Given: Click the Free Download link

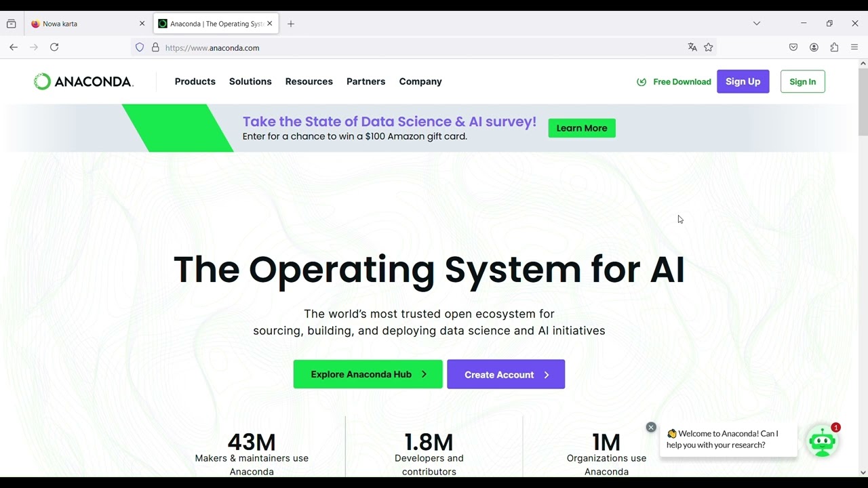Looking at the screenshot, I should pos(682,82).
